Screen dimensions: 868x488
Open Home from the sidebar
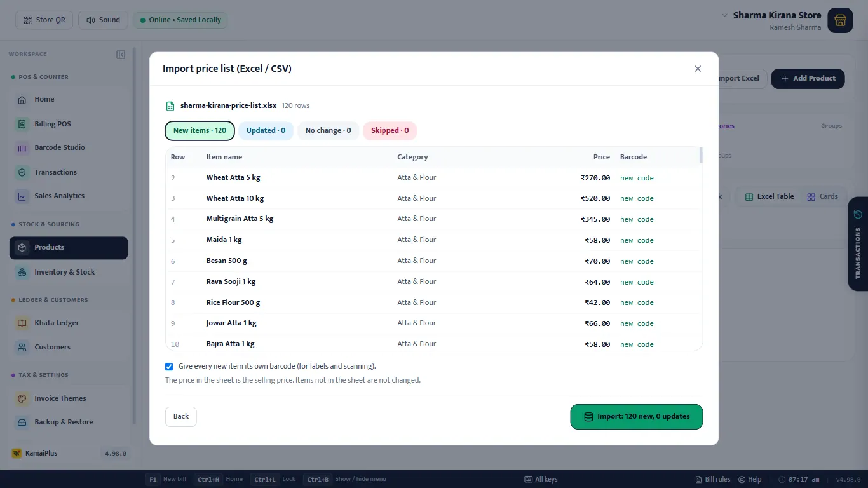(69, 100)
